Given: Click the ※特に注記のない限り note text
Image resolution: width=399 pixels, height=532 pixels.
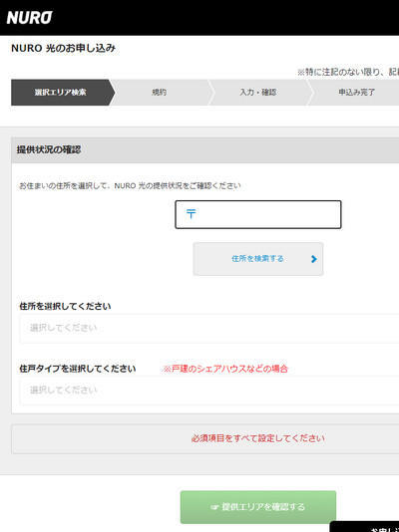Looking at the screenshot, I should [348, 72].
